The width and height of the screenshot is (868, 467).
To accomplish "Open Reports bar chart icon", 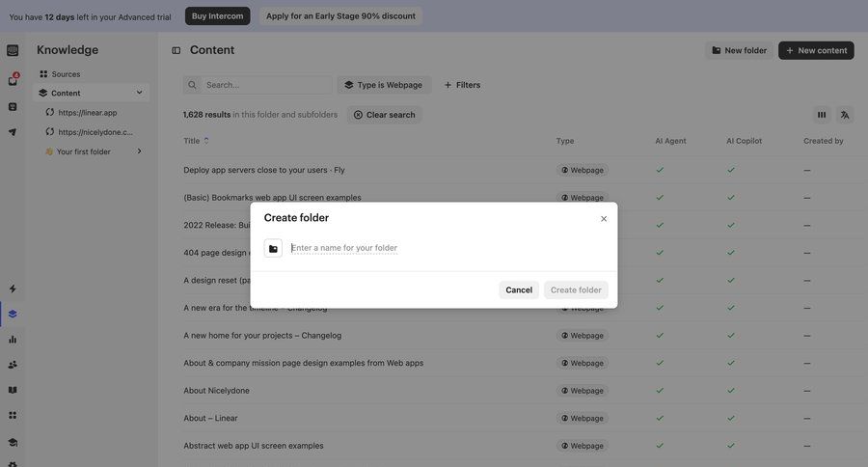I will 13,340.
